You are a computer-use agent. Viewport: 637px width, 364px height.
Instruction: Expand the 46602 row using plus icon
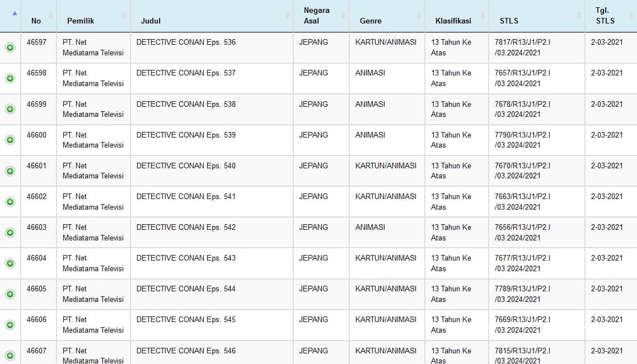pos(10,201)
